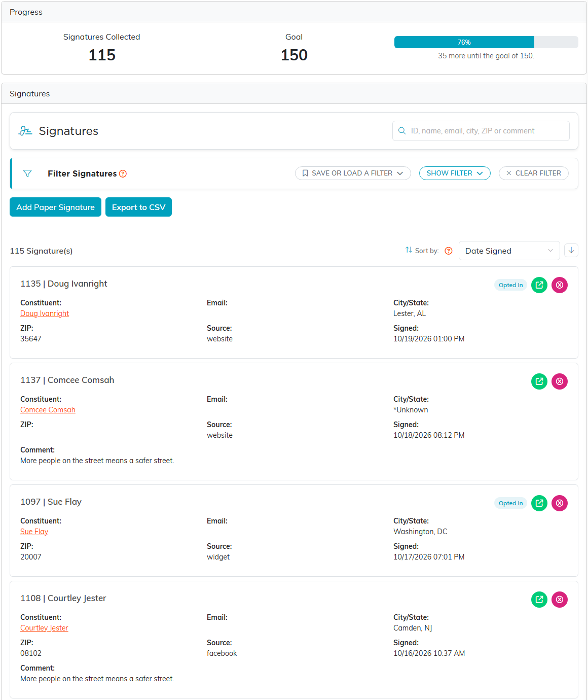Click heading '1135 | Doug Ivanright'

64,284
